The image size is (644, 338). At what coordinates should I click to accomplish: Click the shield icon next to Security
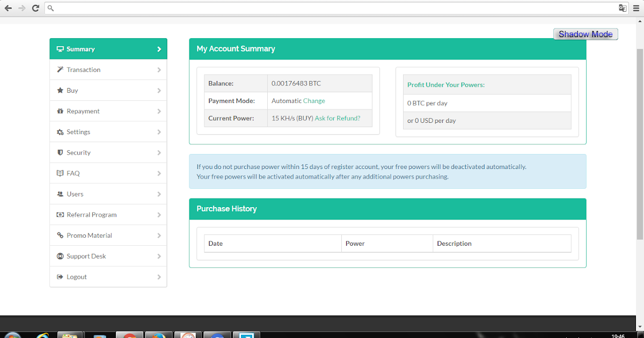(60, 152)
